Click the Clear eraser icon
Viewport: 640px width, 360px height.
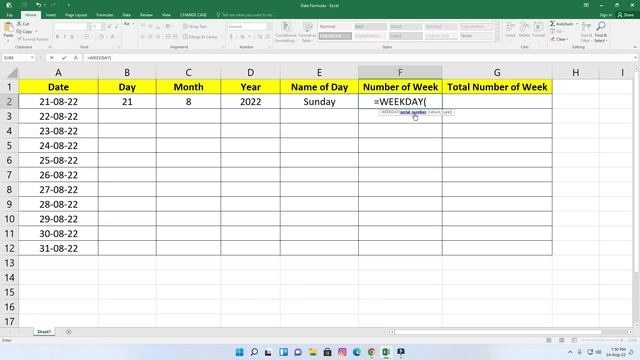[x=552, y=39]
